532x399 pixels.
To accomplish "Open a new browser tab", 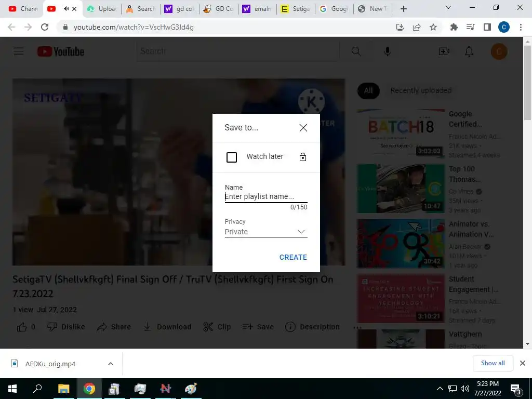I will (403, 9).
